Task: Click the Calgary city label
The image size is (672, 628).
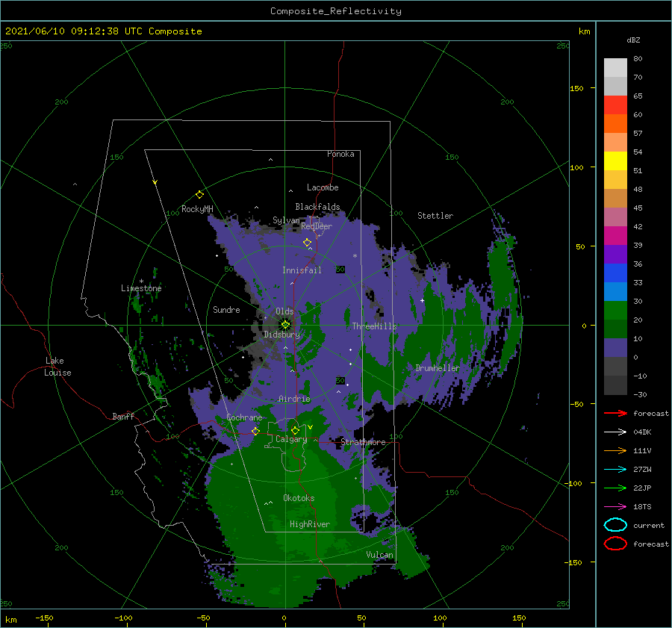Action: point(291,439)
